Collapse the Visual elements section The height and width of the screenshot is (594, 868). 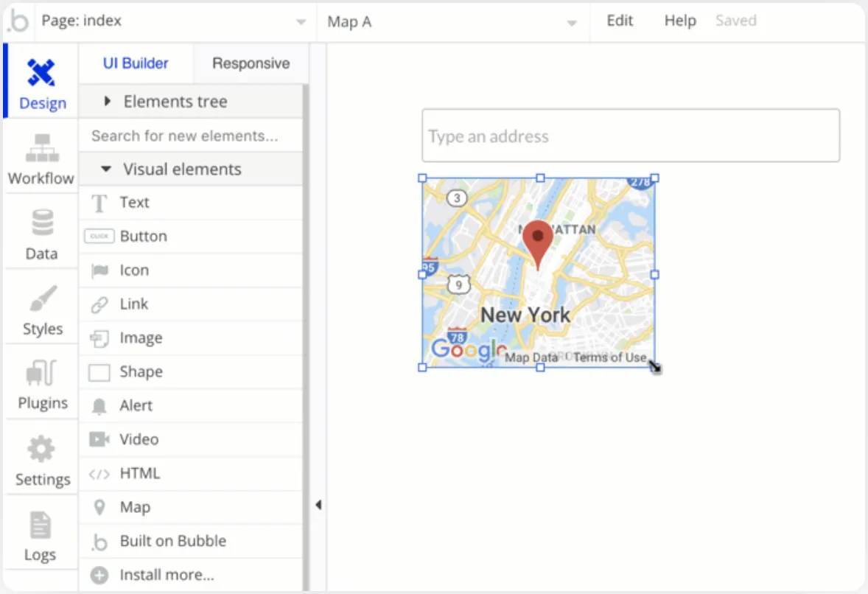(191, 169)
